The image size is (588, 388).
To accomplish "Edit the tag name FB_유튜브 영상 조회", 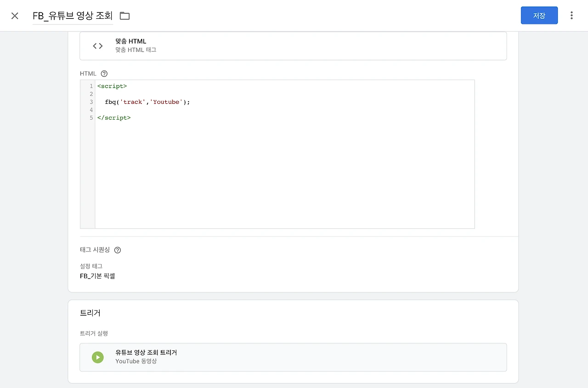I will (73, 16).
